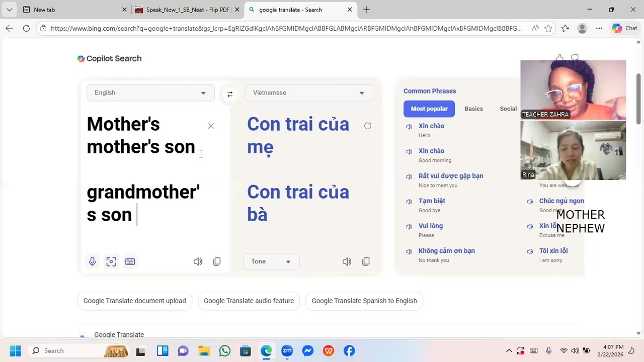The image size is (644, 362).
Task: Click the taskbar Search box
Action: tap(78, 351)
